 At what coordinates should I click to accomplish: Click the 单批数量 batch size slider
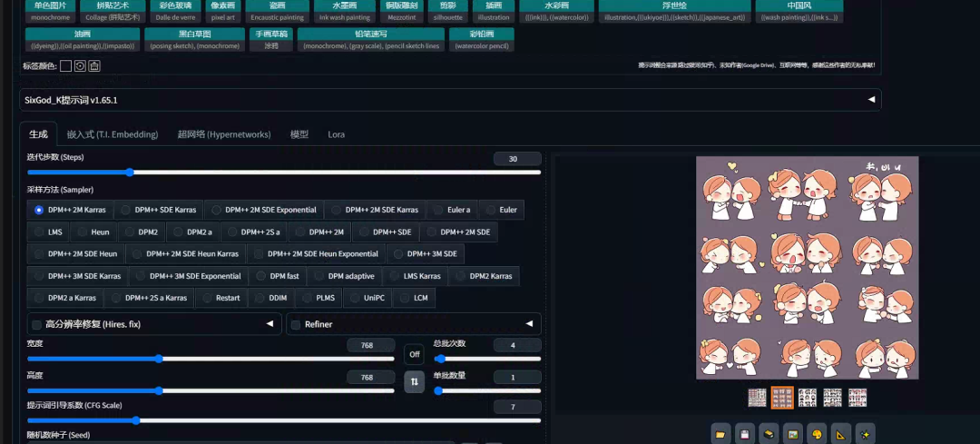487,390
